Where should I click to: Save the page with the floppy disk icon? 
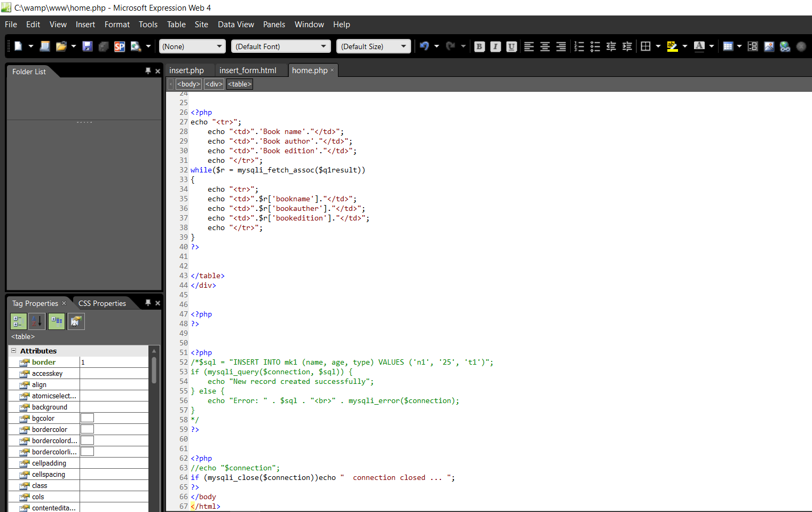click(x=88, y=46)
